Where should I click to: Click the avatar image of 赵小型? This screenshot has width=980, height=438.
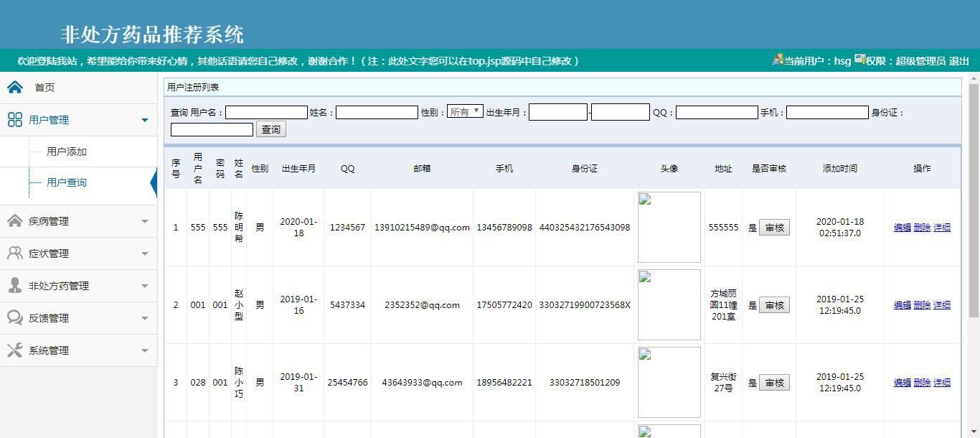click(669, 304)
